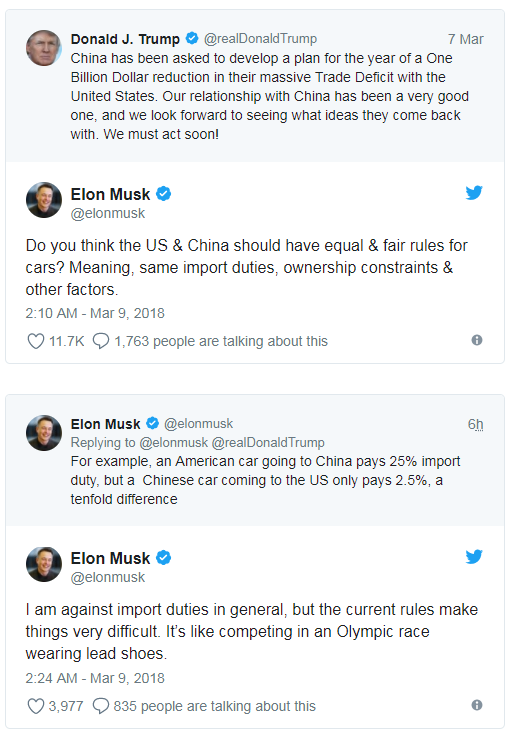
Task: Open the 2:10 AM - Mar 9, 2018 timestamp
Action: pyautogui.click(x=95, y=313)
